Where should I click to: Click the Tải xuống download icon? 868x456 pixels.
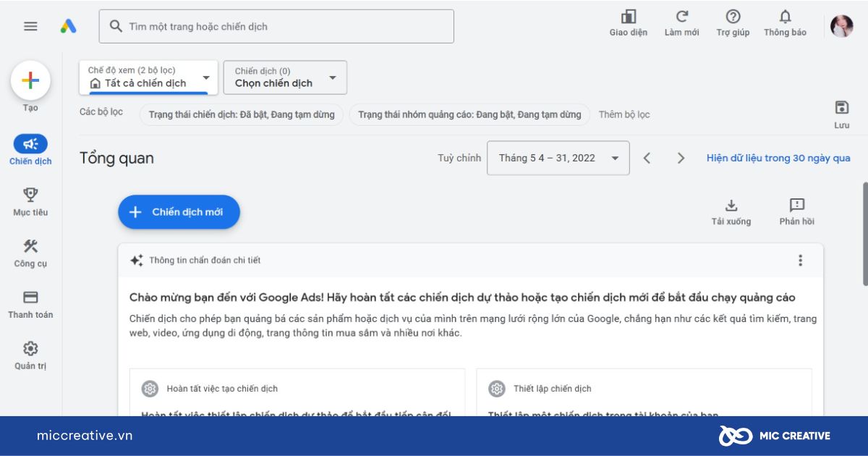[x=731, y=205]
